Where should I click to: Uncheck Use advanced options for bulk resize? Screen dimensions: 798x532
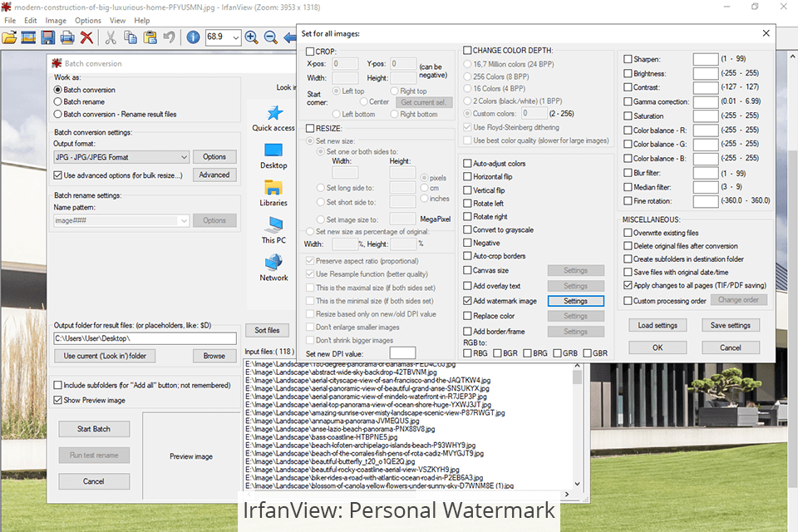tap(58, 175)
